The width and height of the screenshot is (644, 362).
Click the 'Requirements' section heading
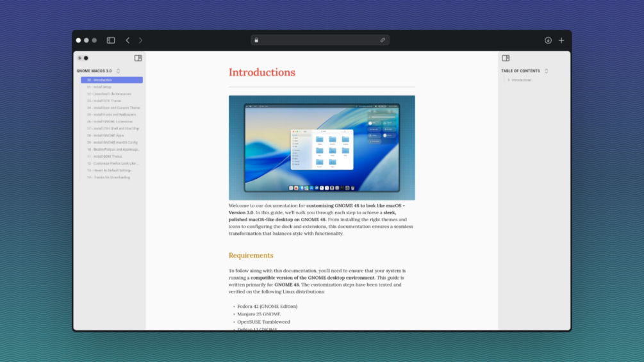(251, 255)
